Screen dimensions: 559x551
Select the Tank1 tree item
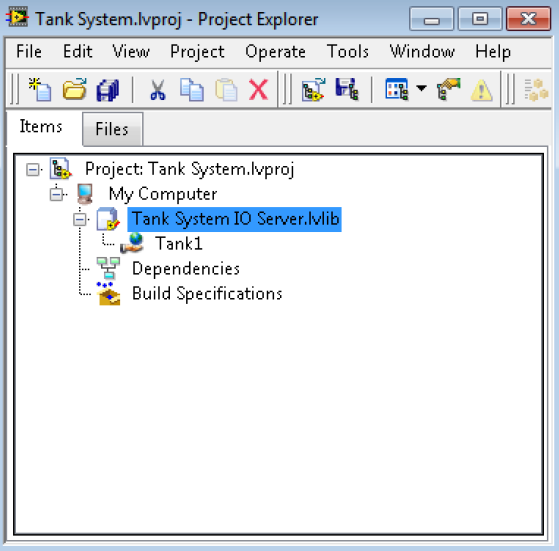pyautogui.click(x=179, y=244)
